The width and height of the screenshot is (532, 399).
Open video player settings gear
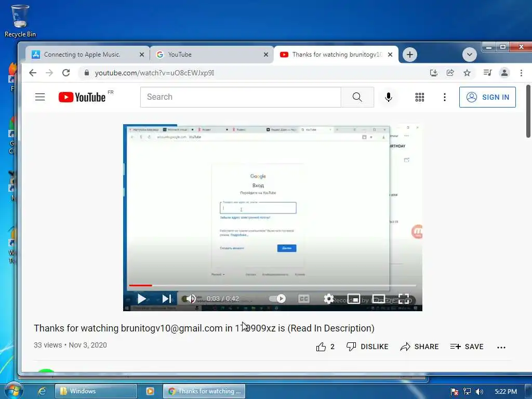tap(328, 299)
